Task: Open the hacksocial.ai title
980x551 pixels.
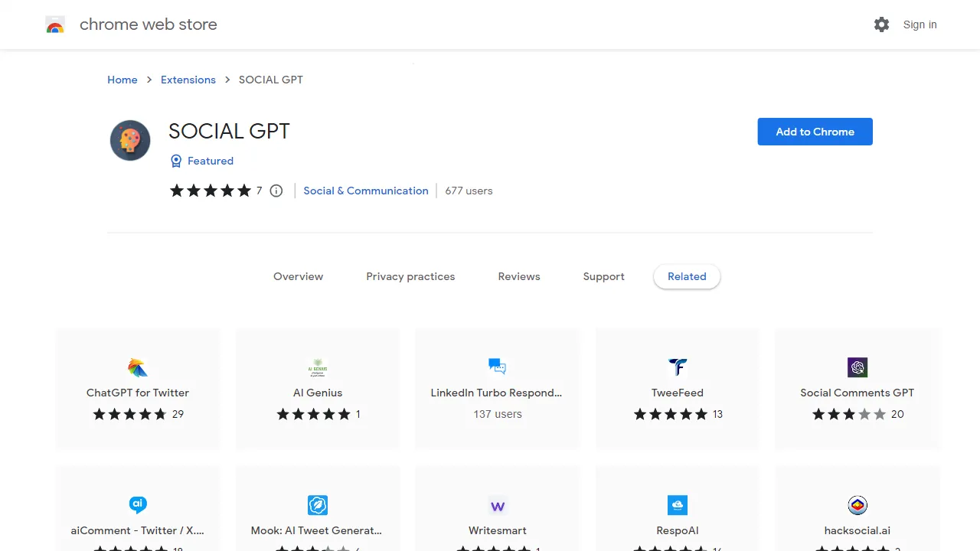Action: 857,530
